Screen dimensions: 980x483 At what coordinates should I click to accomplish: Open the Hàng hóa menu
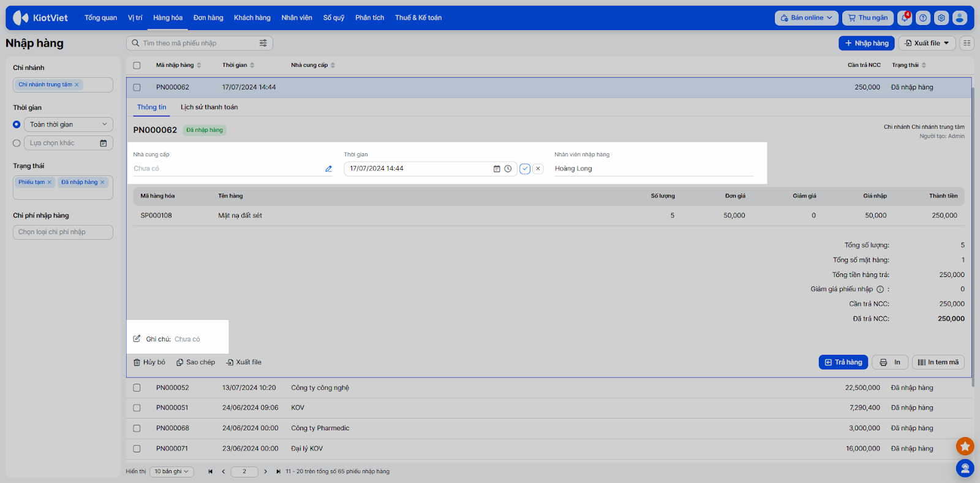168,18
